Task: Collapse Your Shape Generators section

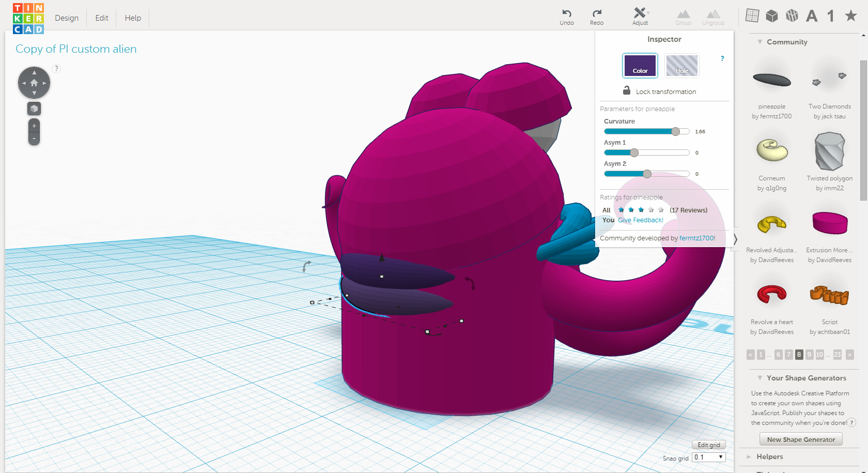Action: pyautogui.click(x=760, y=378)
